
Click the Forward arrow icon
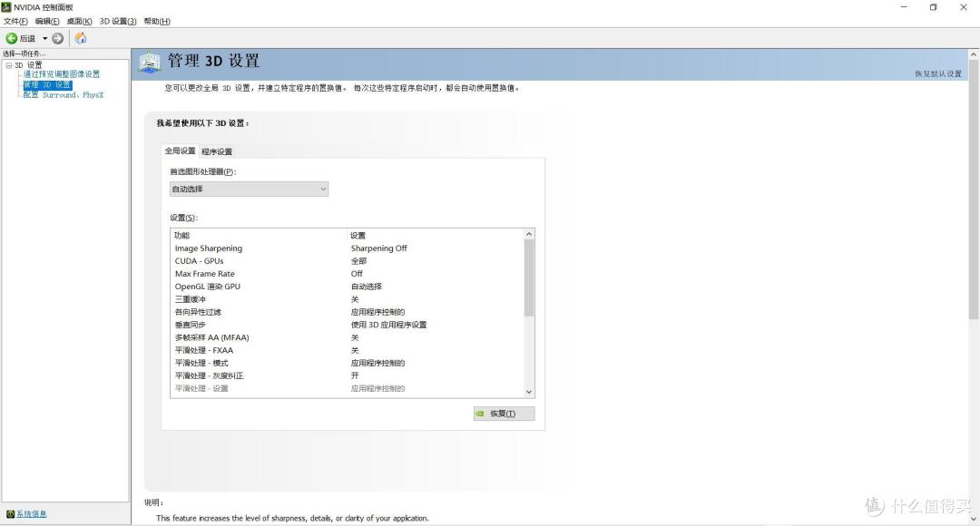click(x=57, y=39)
